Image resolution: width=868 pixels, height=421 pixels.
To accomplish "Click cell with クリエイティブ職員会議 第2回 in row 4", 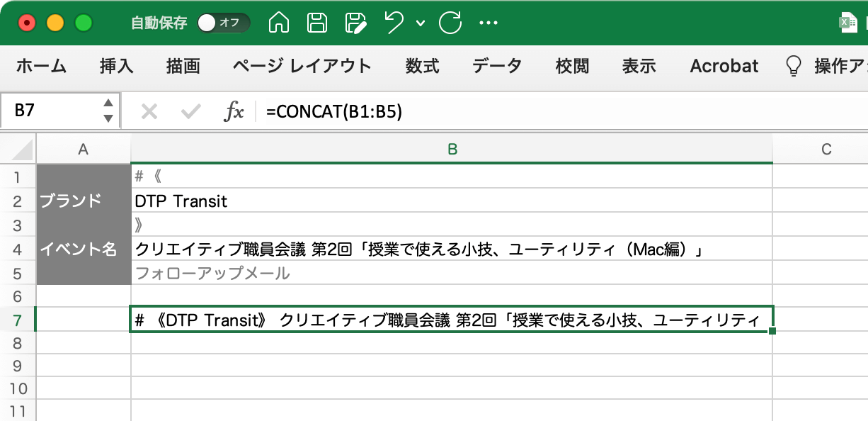I will (452, 249).
